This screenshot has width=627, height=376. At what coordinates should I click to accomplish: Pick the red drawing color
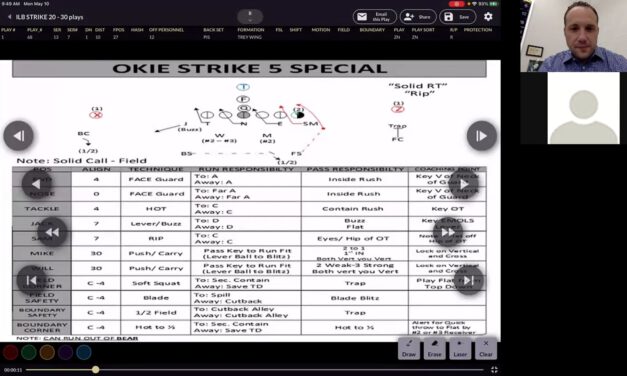(10, 352)
